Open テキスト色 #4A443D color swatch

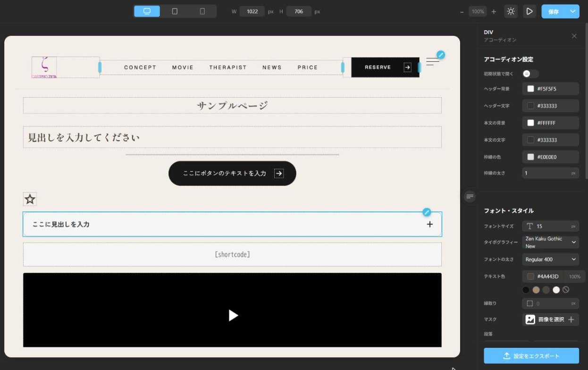point(530,277)
